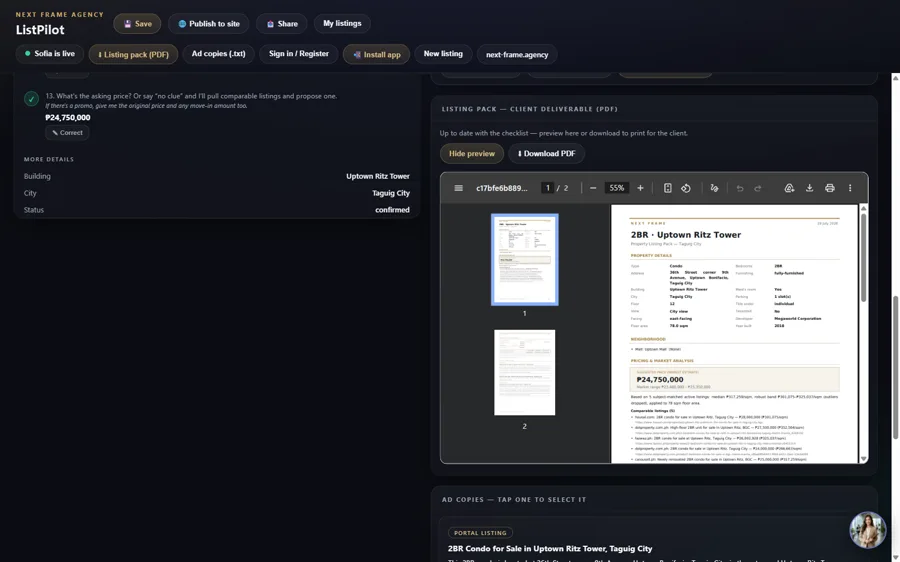Click the PORTAL LISTING tag
Viewport: 900px width, 562px height.
(x=480, y=533)
